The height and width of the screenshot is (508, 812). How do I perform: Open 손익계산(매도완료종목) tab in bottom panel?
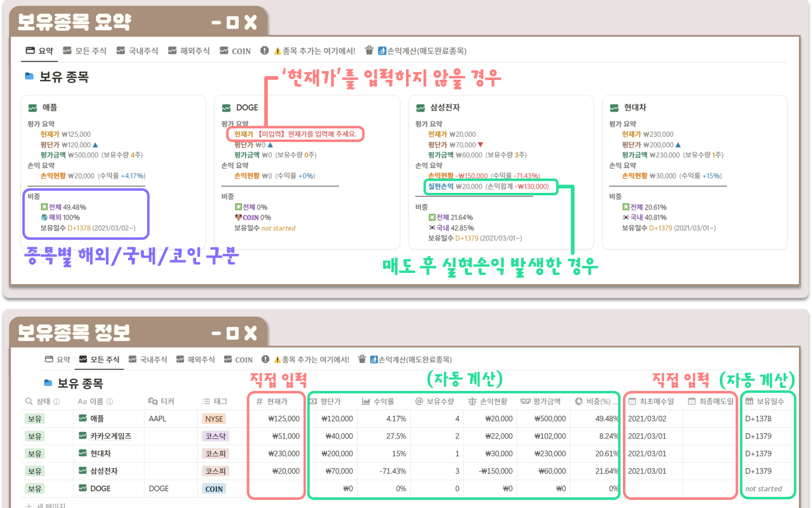(x=411, y=360)
